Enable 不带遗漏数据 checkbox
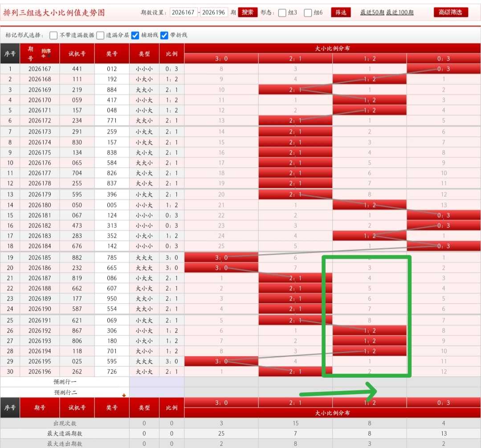Image resolution: width=481 pixels, height=448 pixels. coord(53,35)
